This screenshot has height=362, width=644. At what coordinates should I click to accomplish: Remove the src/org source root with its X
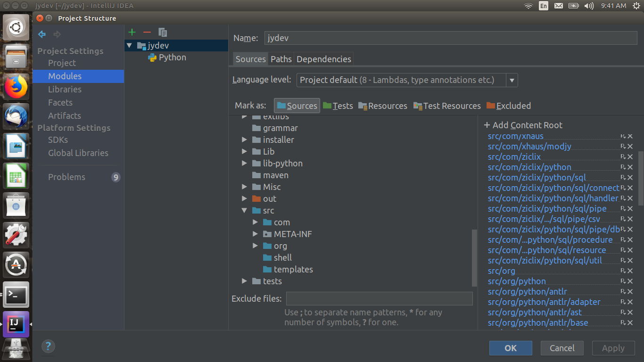[x=630, y=271]
